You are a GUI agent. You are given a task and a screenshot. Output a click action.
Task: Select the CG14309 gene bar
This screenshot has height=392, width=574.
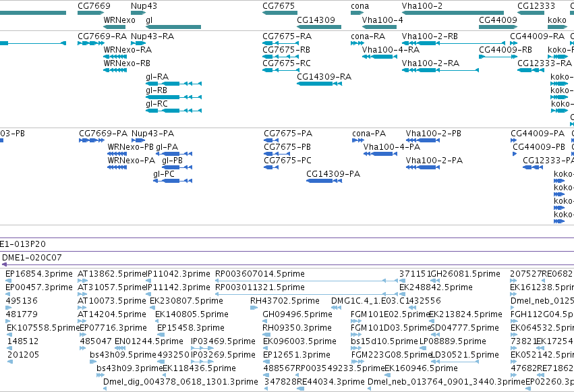pyautogui.click(x=319, y=27)
